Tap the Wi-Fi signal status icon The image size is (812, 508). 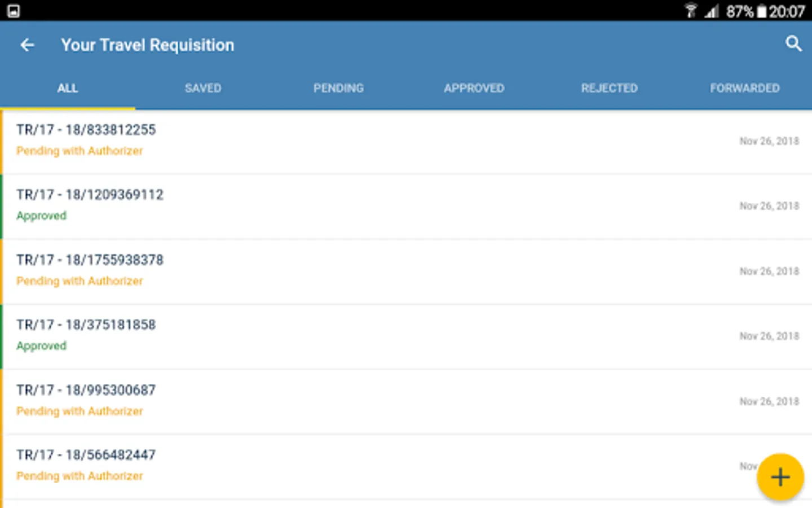[690, 11]
